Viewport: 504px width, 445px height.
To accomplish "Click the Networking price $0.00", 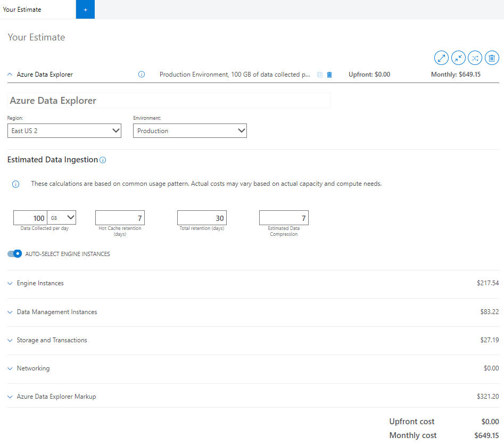I will point(491,368).
